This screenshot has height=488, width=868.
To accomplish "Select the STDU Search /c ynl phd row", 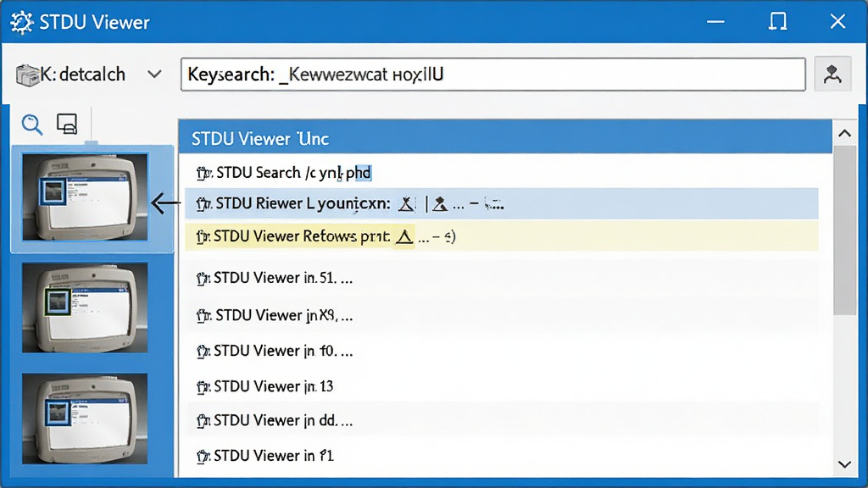I will [x=502, y=173].
